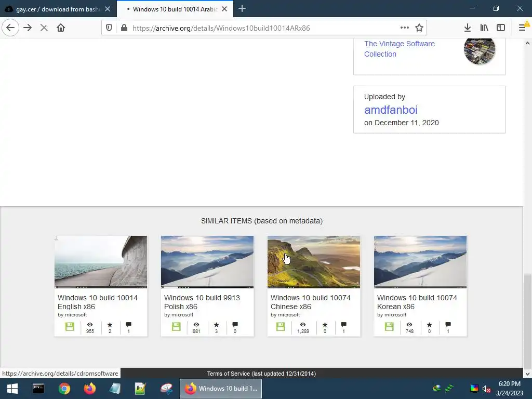Click the archive.org URL address bar
This screenshot has height=399, width=532.
pos(263,28)
